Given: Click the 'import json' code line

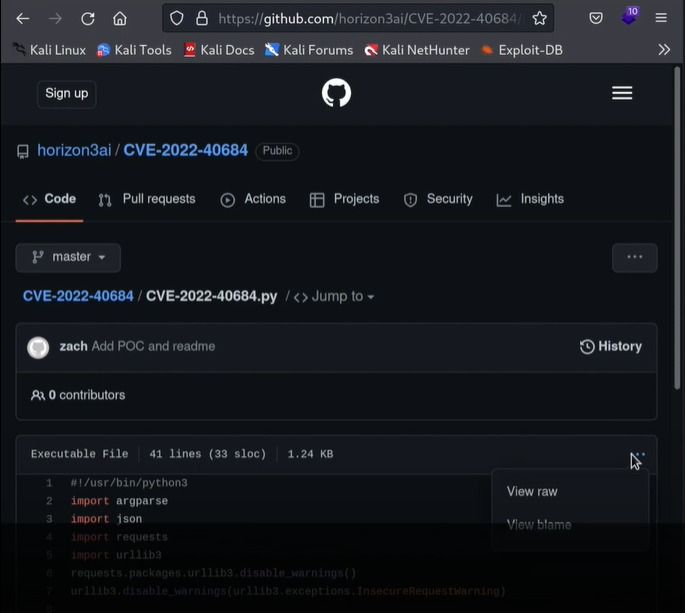Looking at the screenshot, I should click(106, 519).
